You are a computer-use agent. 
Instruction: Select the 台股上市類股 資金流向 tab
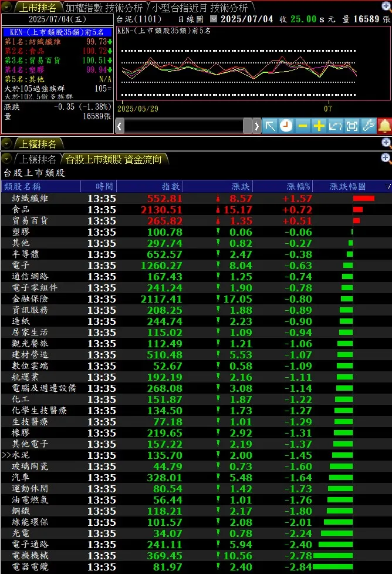tap(114, 159)
